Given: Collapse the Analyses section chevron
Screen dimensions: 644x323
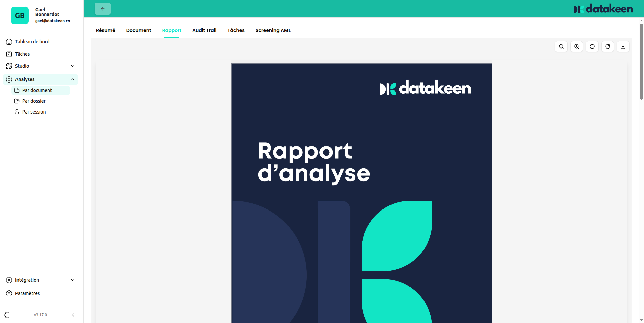Looking at the screenshot, I should click(x=73, y=79).
